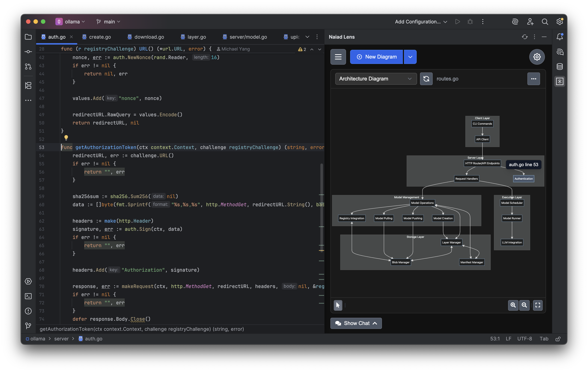This screenshot has width=588, height=372.
Task: Open the Project folder tool window
Action: click(28, 37)
